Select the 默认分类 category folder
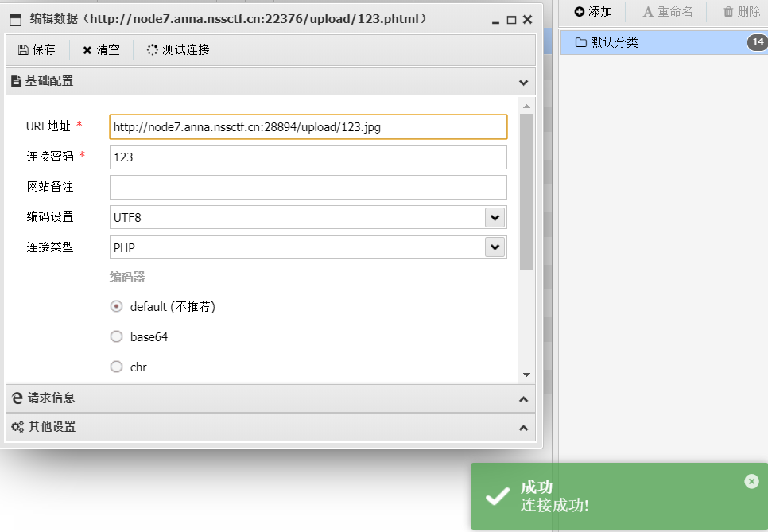The height and width of the screenshot is (532, 768). click(664, 43)
